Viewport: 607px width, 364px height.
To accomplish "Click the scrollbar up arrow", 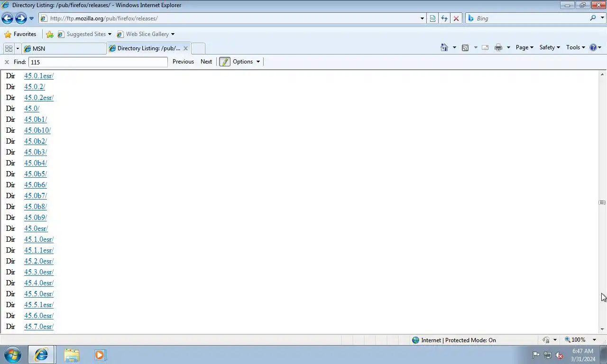I will coord(602,75).
